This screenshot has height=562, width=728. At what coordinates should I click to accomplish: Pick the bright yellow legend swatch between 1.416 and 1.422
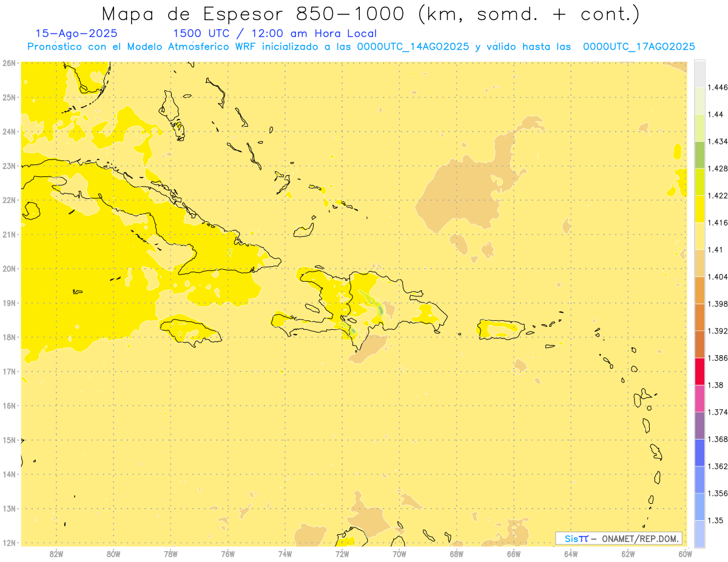coord(699,209)
